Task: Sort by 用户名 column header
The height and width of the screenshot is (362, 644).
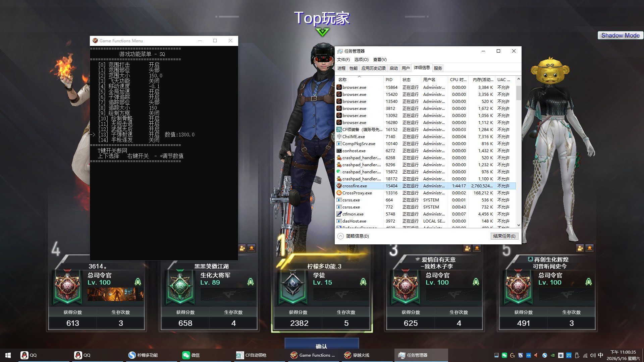Action: (x=434, y=79)
